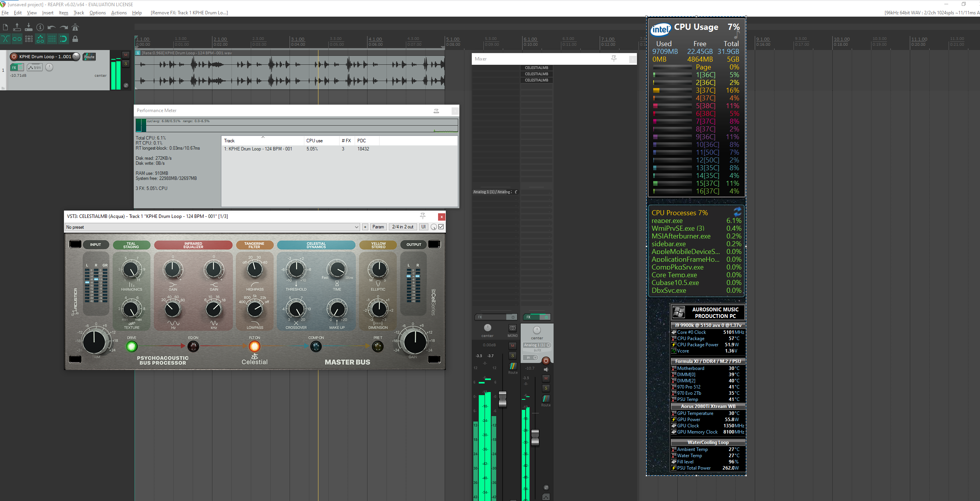
Task: Click the first CELESTIALMB slot in mixer FX list
Action: [x=536, y=68]
